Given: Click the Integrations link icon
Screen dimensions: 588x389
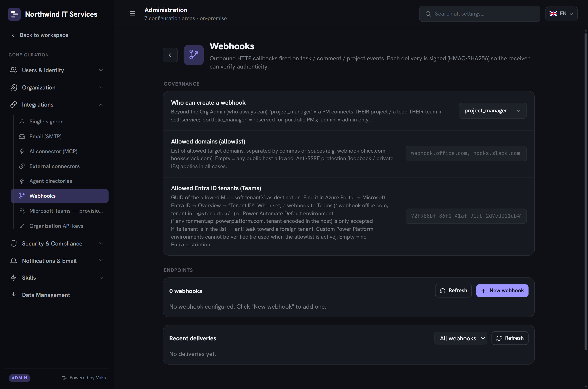Looking at the screenshot, I should click(x=14, y=105).
